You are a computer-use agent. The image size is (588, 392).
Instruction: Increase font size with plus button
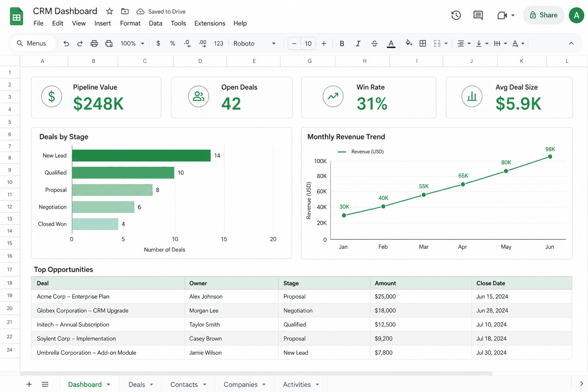[324, 44]
